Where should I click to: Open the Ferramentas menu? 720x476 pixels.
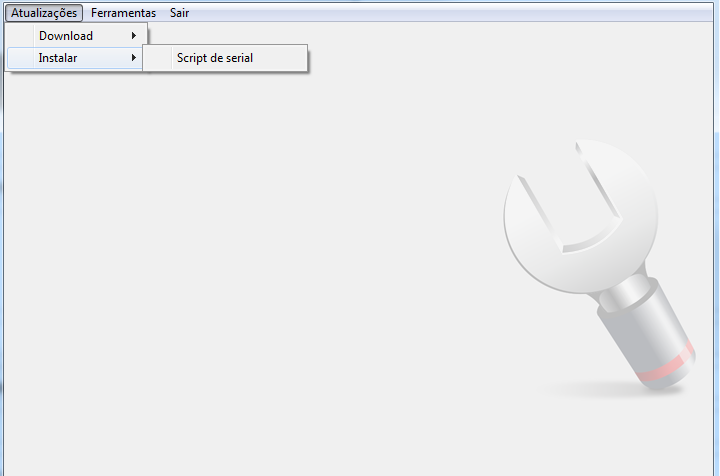[x=123, y=13]
